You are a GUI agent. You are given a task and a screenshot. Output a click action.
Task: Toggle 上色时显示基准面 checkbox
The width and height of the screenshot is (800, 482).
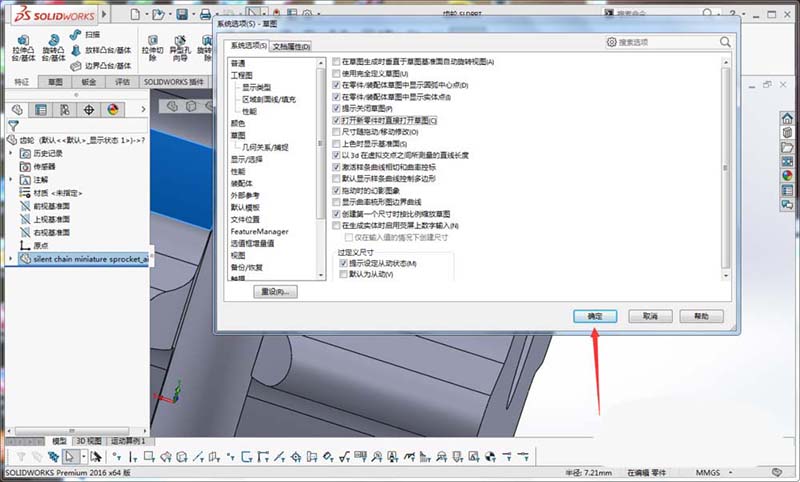tap(336, 144)
